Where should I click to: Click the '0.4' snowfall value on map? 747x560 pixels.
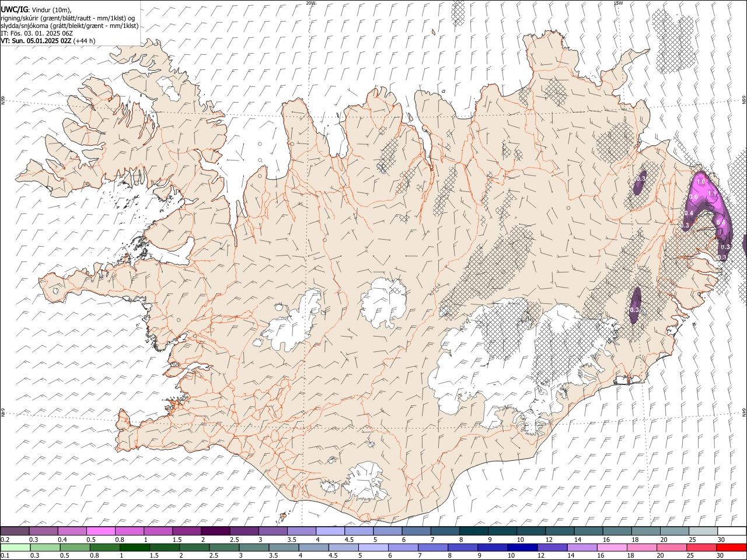[689, 213]
